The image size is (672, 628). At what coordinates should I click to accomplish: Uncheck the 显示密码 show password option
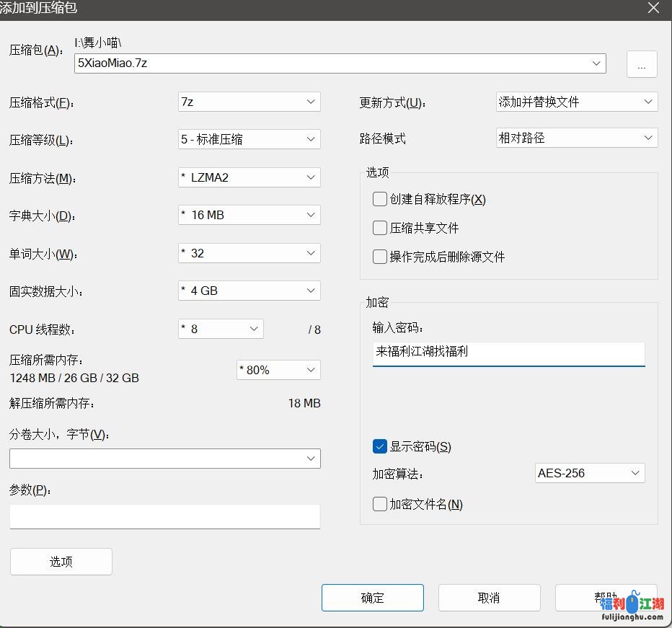pyautogui.click(x=379, y=446)
